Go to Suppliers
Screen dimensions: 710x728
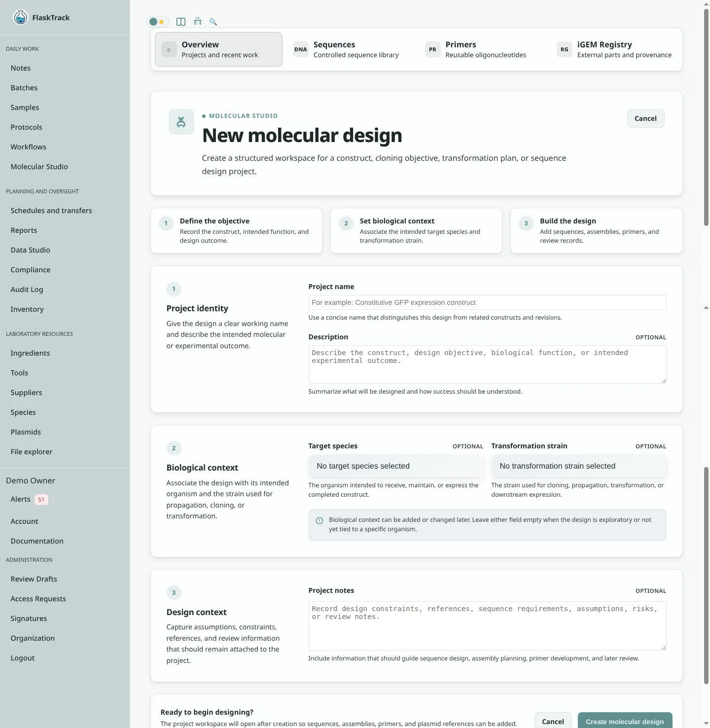(26, 393)
